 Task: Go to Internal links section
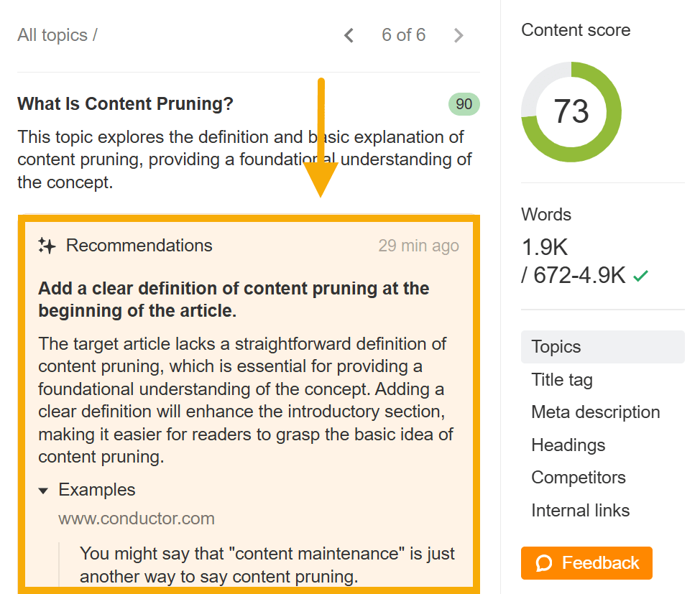[580, 511]
